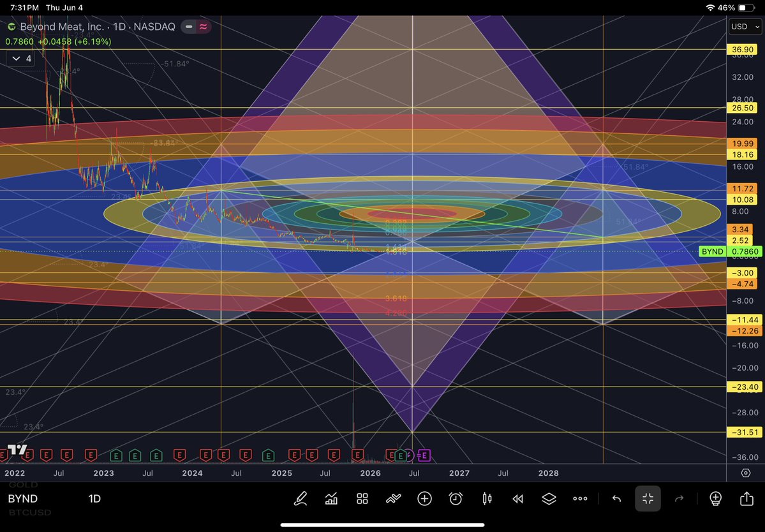
Task: Tap the green BYND price label tag
Action: [x=712, y=251]
